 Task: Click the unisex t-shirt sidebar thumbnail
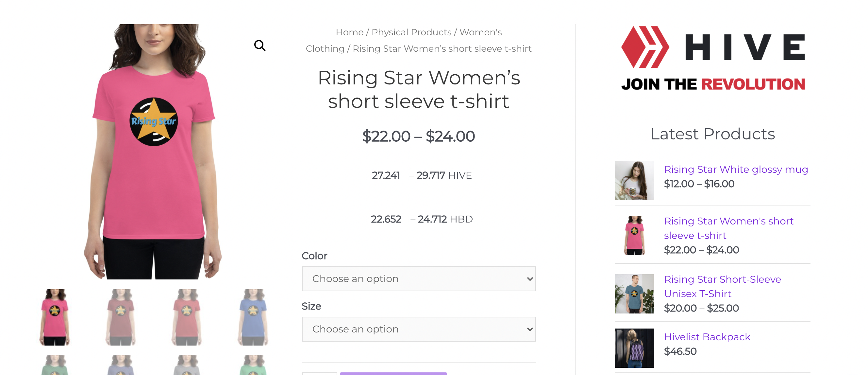click(634, 294)
